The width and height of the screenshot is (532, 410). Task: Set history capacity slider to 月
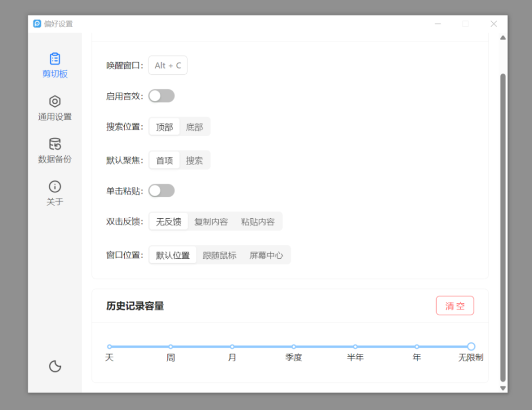(232, 346)
